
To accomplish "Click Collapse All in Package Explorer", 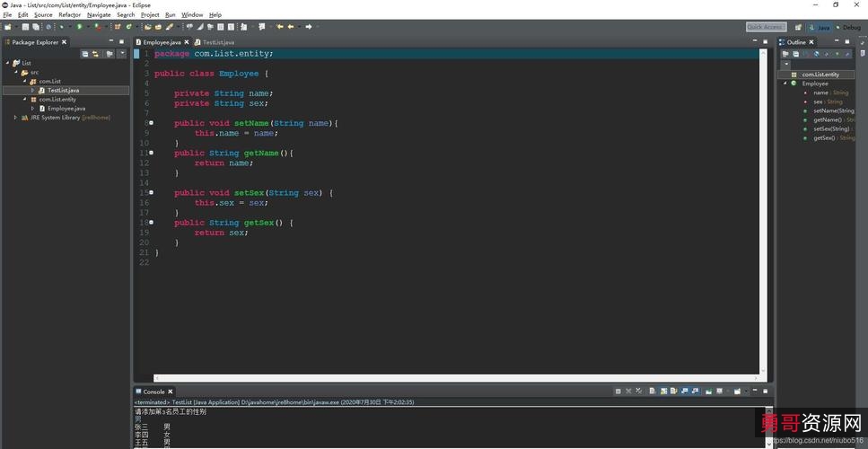I will point(85,54).
